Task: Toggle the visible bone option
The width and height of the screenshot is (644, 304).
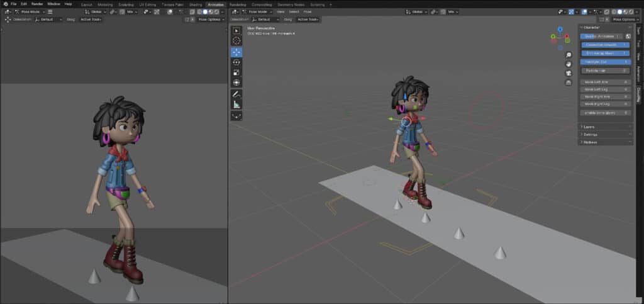Action: 606,113
